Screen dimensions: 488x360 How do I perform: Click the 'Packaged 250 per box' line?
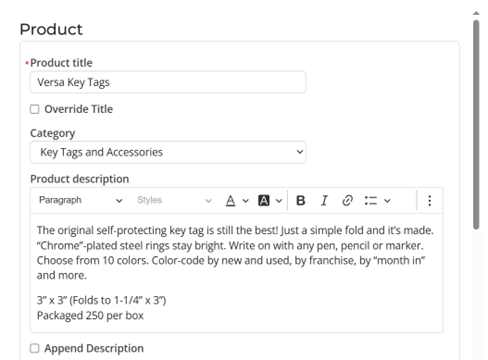(90, 315)
